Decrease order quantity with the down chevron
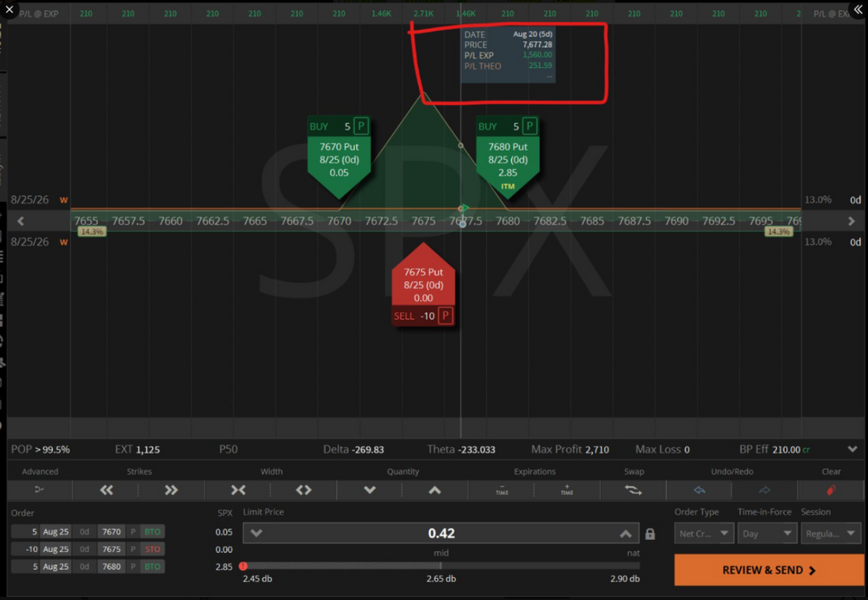The image size is (868, 600). pos(369,489)
